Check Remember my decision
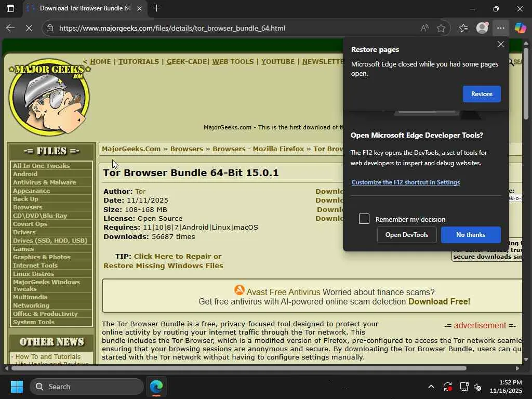 [x=364, y=219]
